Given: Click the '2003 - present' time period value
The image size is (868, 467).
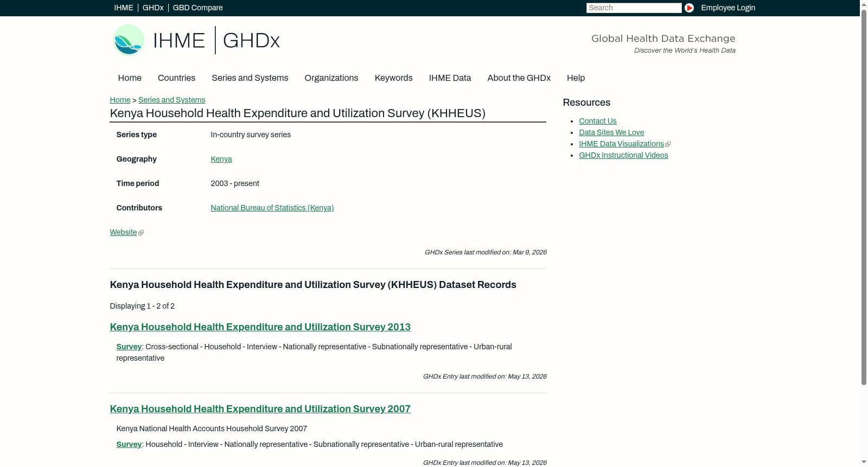Looking at the screenshot, I should (235, 183).
